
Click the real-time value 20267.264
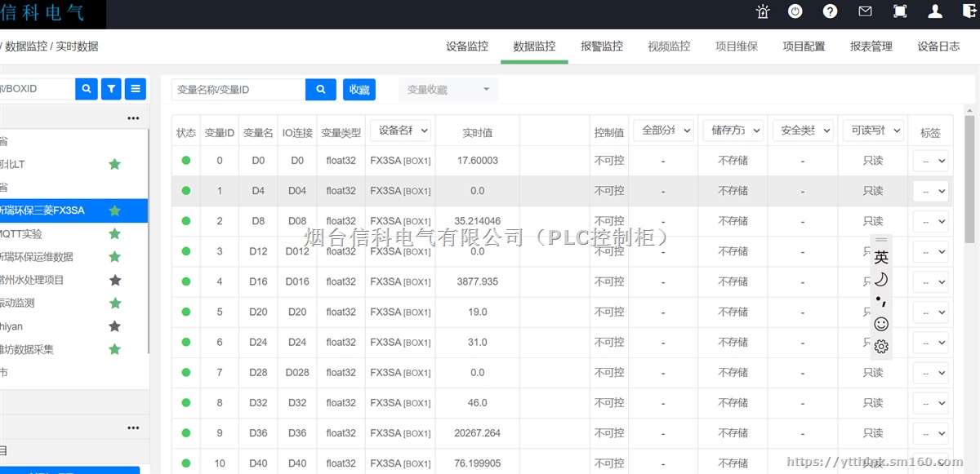(x=477, y=433)
